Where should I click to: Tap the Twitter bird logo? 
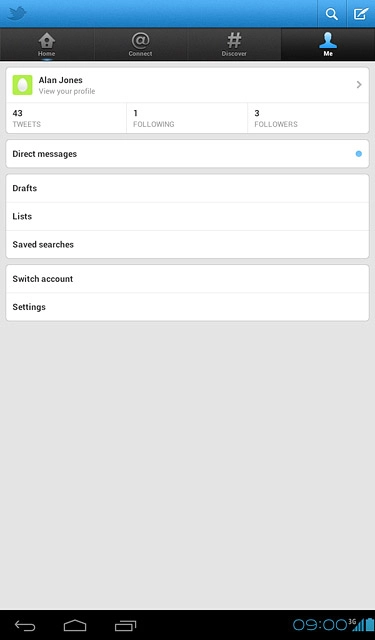click(17, 13)
